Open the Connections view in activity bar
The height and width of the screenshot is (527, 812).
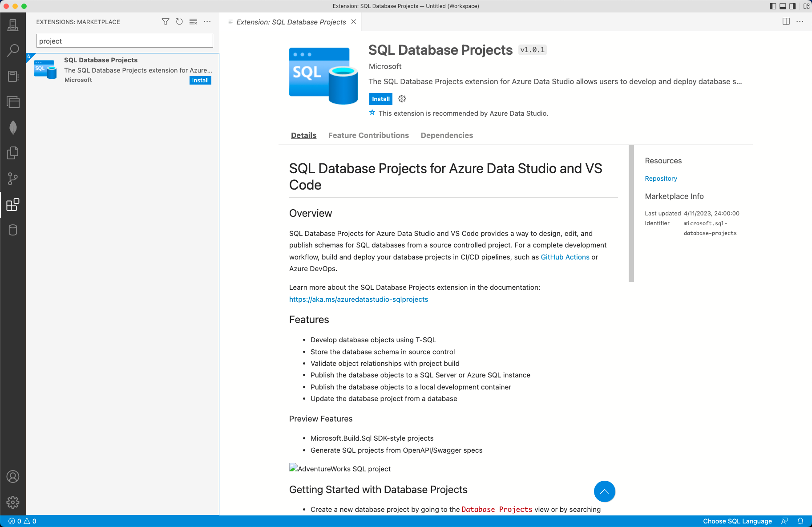(13, 25)
